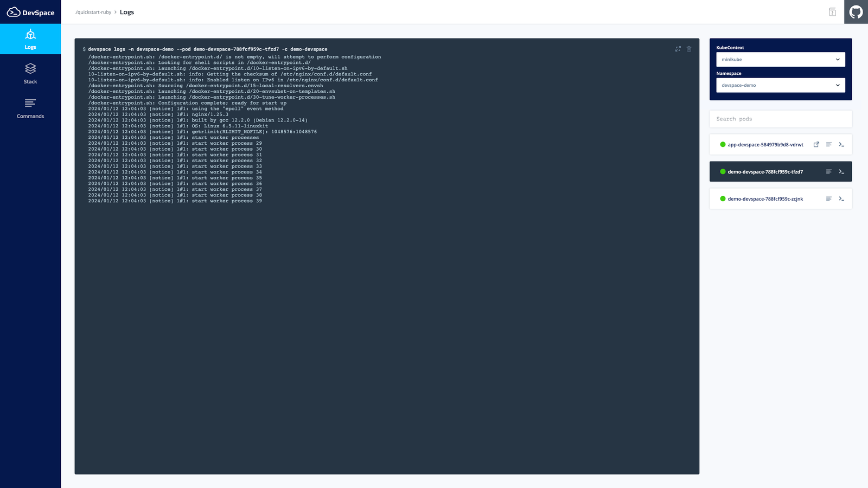
Task: Open app-devspace-584979b9d8-vdrwt in a new window
Action: [x=816, y=144]
